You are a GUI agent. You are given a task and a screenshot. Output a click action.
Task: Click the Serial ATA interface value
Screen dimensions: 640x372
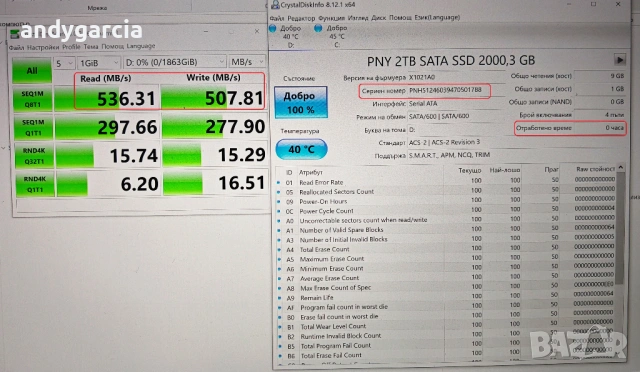tap(456, 103)
